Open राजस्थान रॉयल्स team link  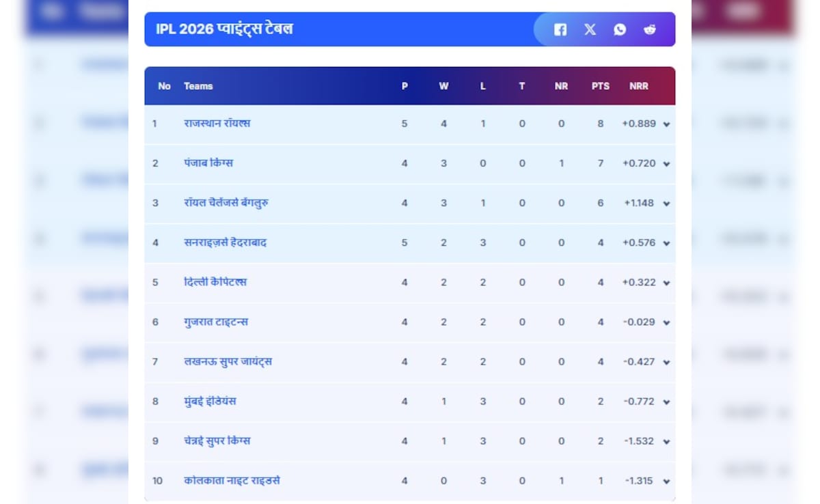click(217, 124)
